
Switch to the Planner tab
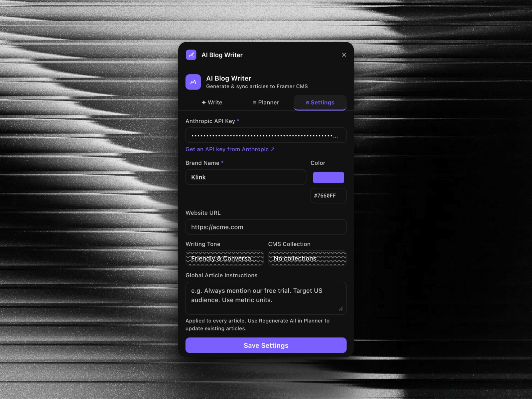pyautogui.click(x=266, y=103)
